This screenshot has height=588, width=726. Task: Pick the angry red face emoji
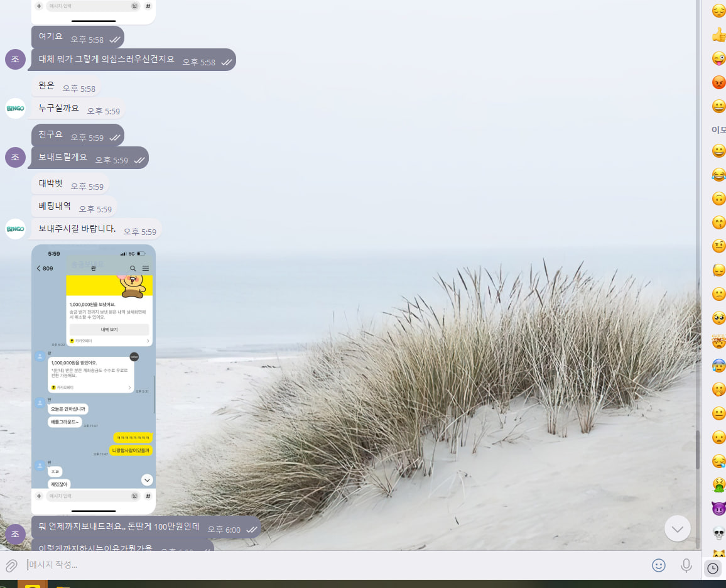pos(718,82)
